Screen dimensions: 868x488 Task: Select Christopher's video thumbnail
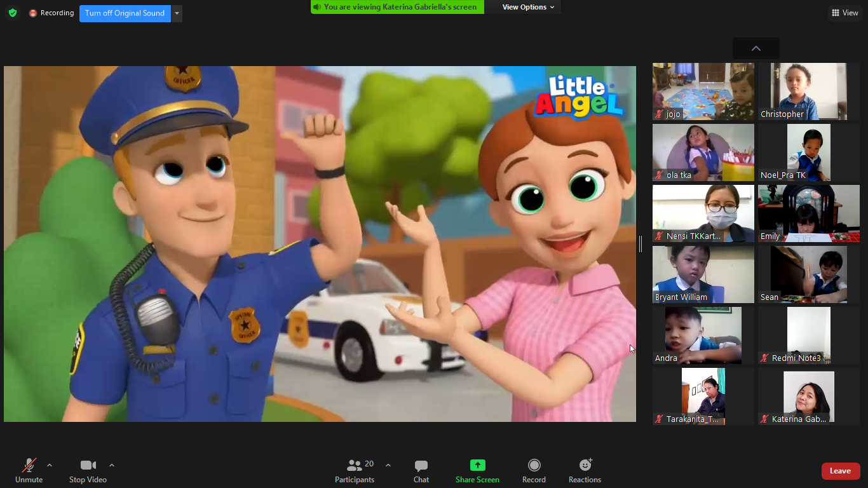click(809, 91)
